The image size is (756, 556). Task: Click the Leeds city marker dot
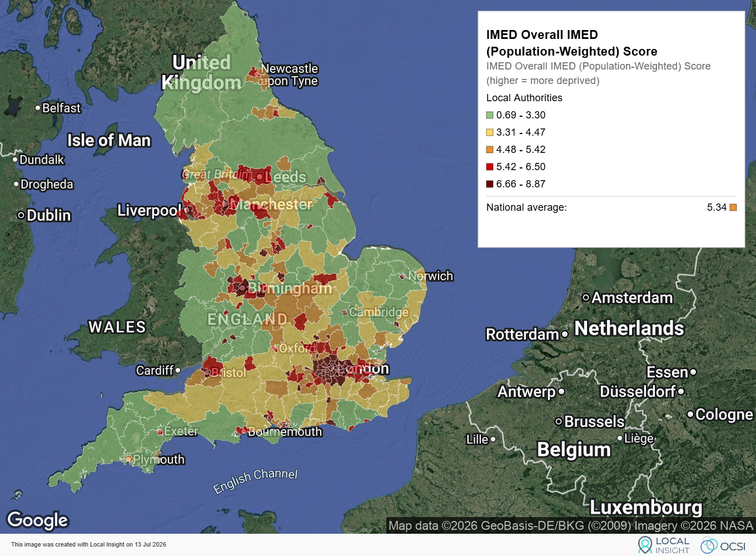[x=260, y=177]
